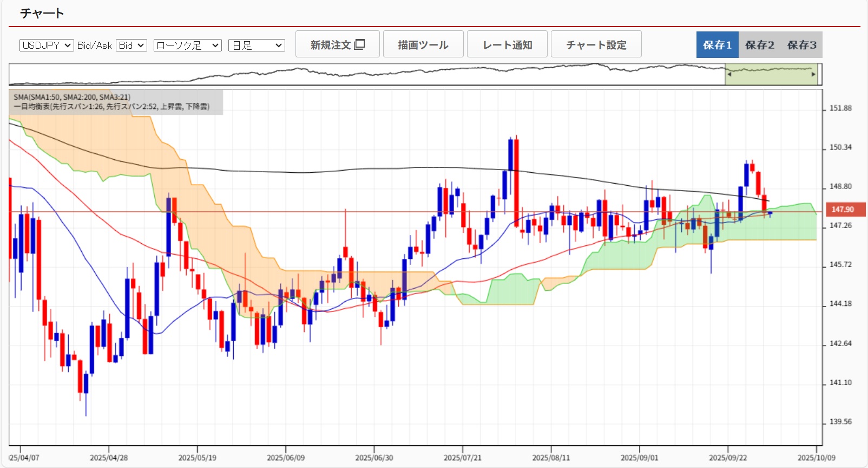Image resolution: width=868 pixels, height=468 pixels.
Task: Click the 一目均衡表 indicator legend text
Action: (111, 107)
